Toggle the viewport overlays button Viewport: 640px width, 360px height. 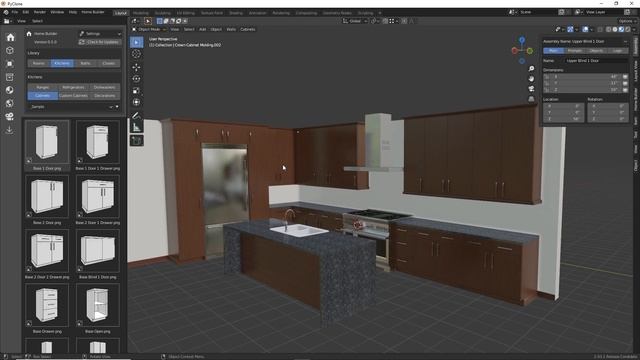click(x=585, y=29)
